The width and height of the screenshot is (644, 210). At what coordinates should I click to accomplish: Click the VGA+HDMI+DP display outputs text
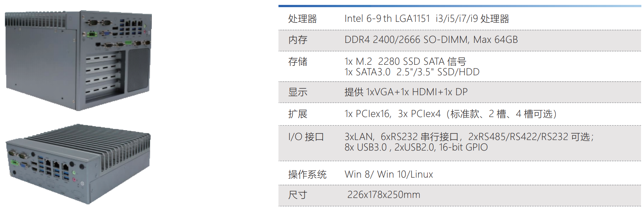pos(406,92)
